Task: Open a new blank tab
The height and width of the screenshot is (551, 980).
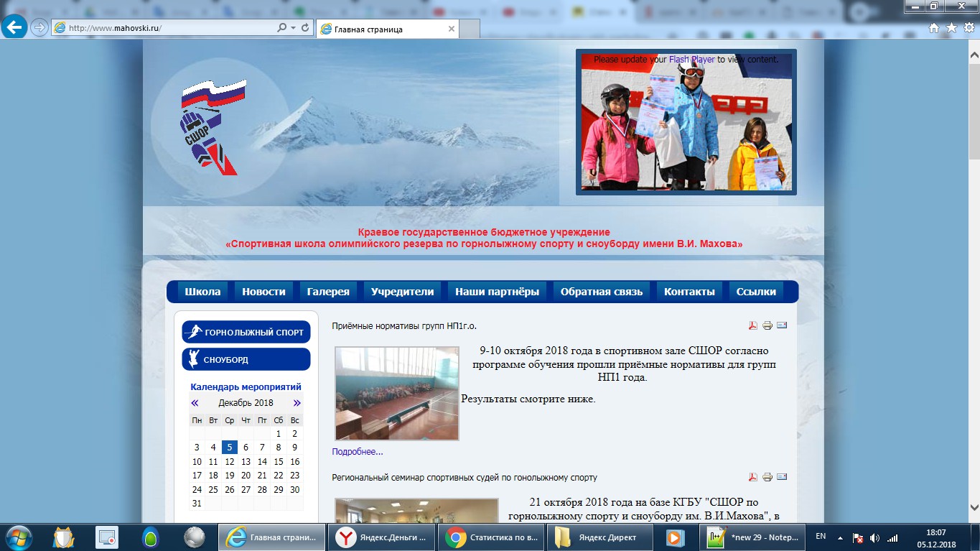Action: [470, 29]
